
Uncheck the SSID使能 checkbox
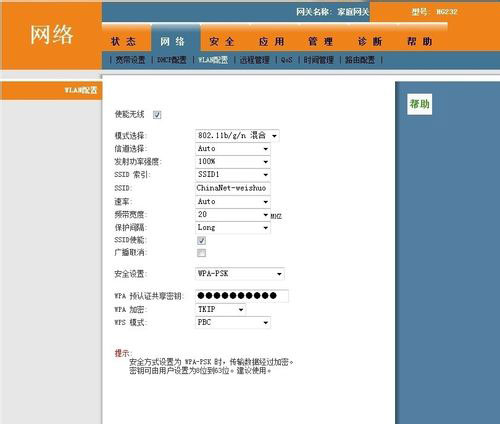click(x=201, y=240)
